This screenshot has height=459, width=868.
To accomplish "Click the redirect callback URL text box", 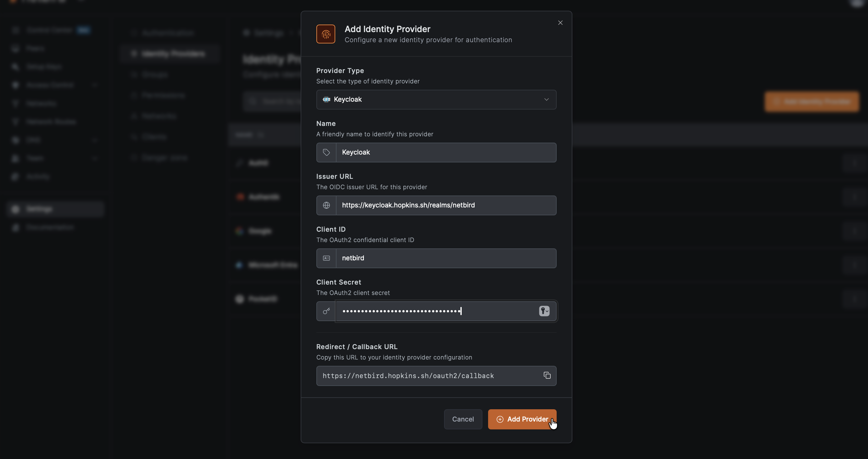I will point(428,376).
